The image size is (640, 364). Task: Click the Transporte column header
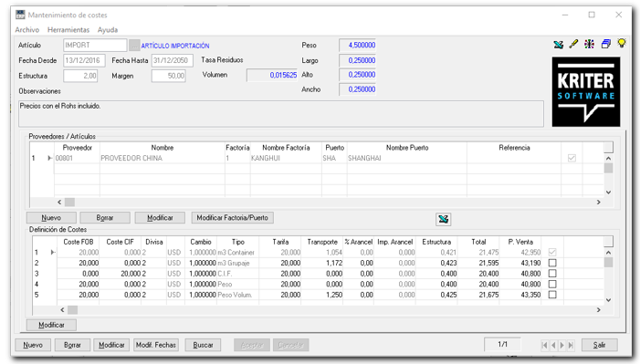[322, 242]
